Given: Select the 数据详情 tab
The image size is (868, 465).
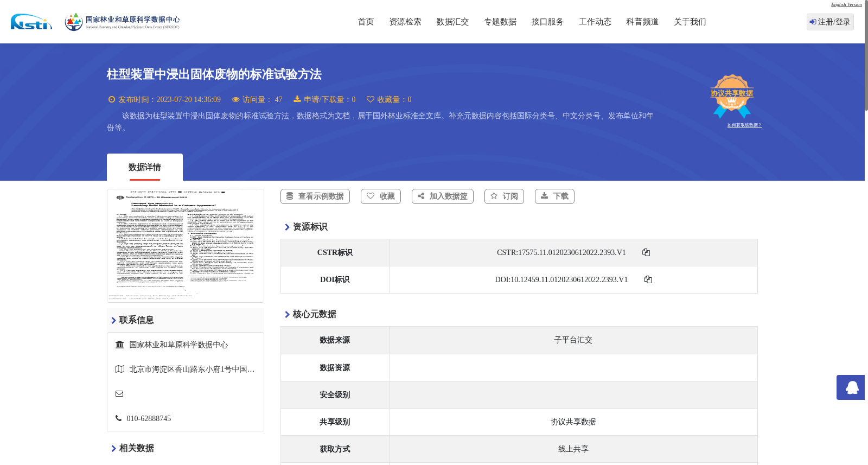Looking at the screenshot, I should point(145,167).
